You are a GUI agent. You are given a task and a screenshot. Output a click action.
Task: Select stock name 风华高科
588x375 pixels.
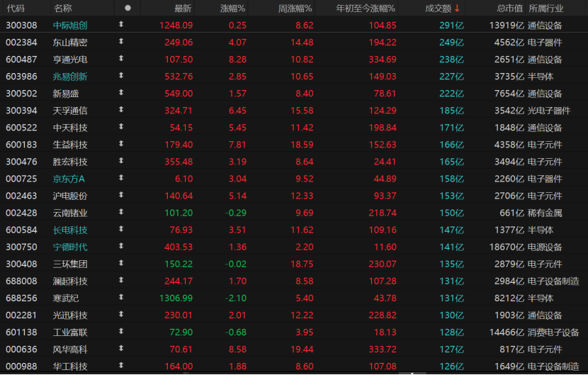[70, 349]
